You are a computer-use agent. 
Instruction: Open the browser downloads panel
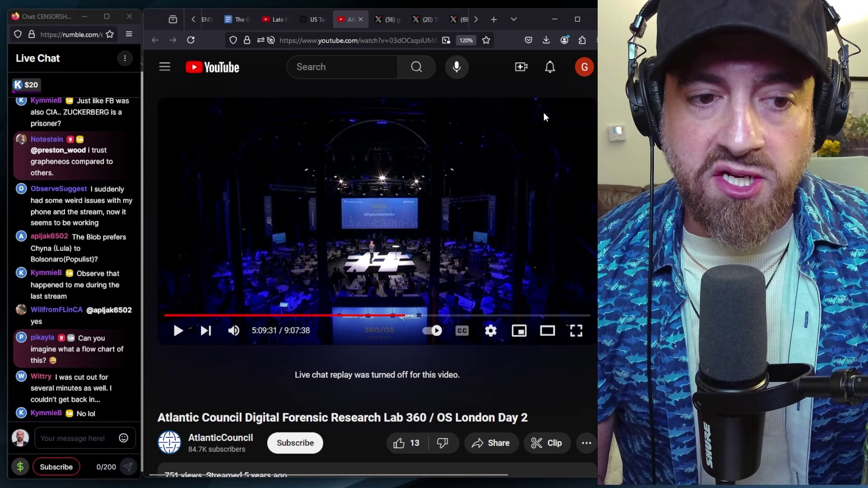tap(546, 40)
